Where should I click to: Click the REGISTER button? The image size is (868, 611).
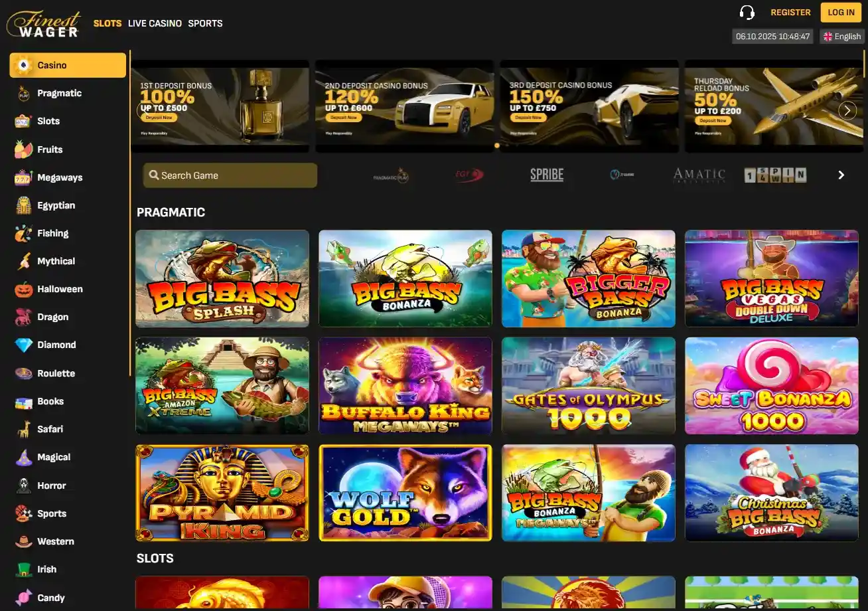790,12
